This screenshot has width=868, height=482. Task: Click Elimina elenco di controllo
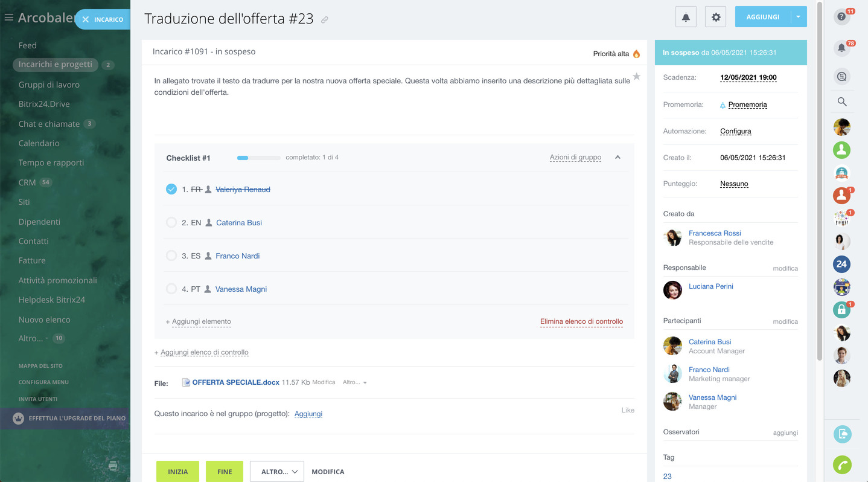[x=581, y=322]
